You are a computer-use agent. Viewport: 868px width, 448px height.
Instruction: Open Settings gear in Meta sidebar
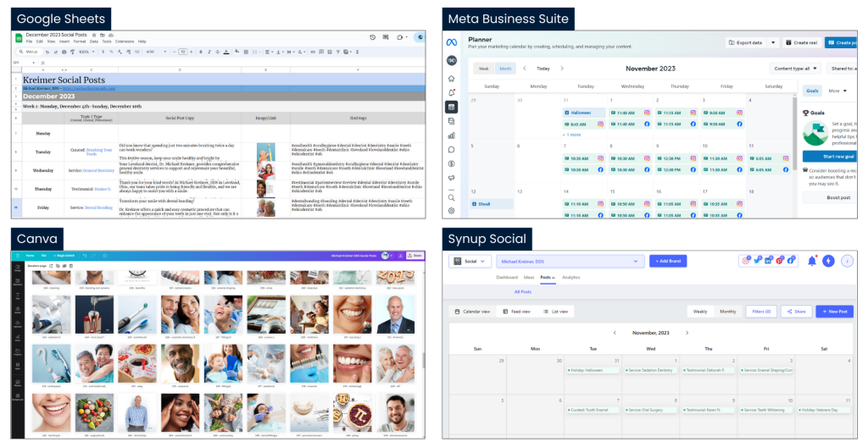(x=452, y=211)
